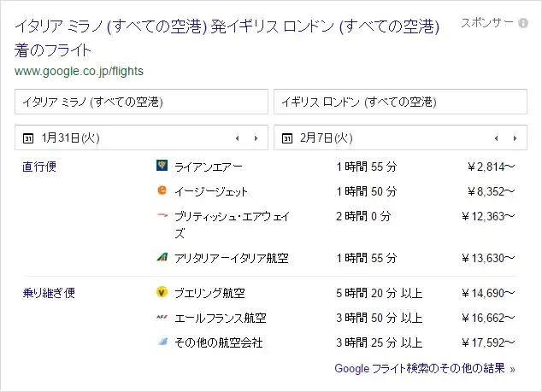Click the Air France logo icon
542x392 pixels.
[x=162, y=317]
